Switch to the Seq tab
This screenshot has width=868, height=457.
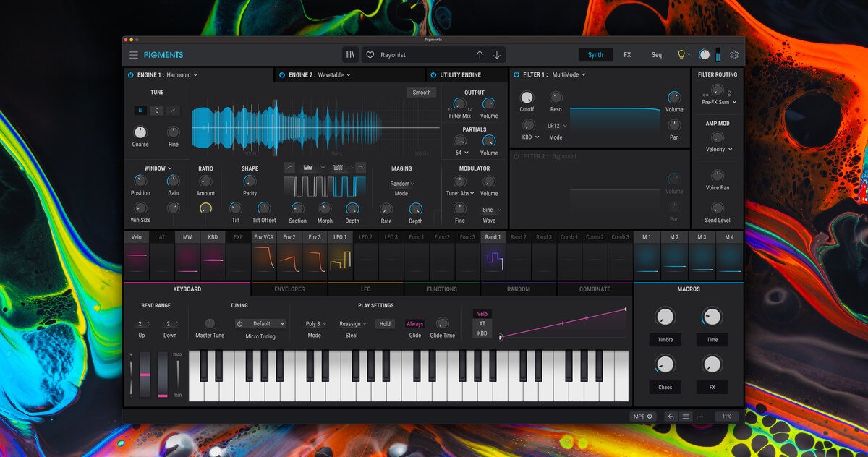tap(657, 55)
